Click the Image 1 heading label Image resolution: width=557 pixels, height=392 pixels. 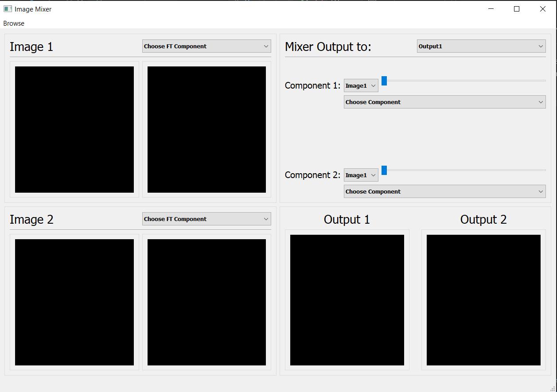(31, 47)
